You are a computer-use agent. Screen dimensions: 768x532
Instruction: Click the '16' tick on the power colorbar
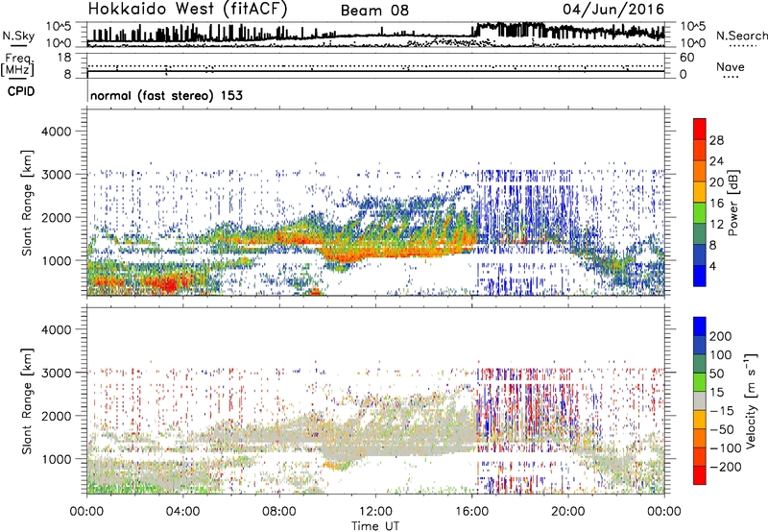[x=716, y=204]
